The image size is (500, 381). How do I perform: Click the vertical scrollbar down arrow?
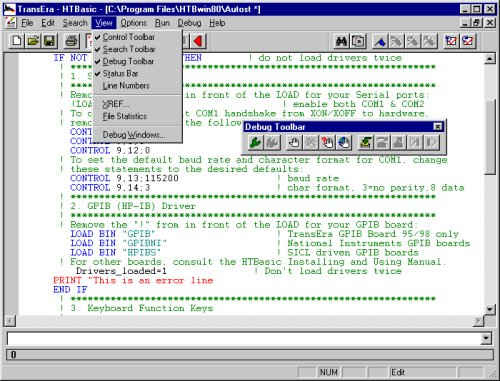[489, 309]
